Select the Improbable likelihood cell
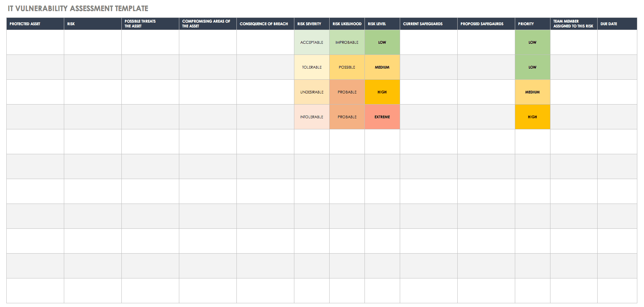This screenshot has width=644, height=307. (347, 43)
